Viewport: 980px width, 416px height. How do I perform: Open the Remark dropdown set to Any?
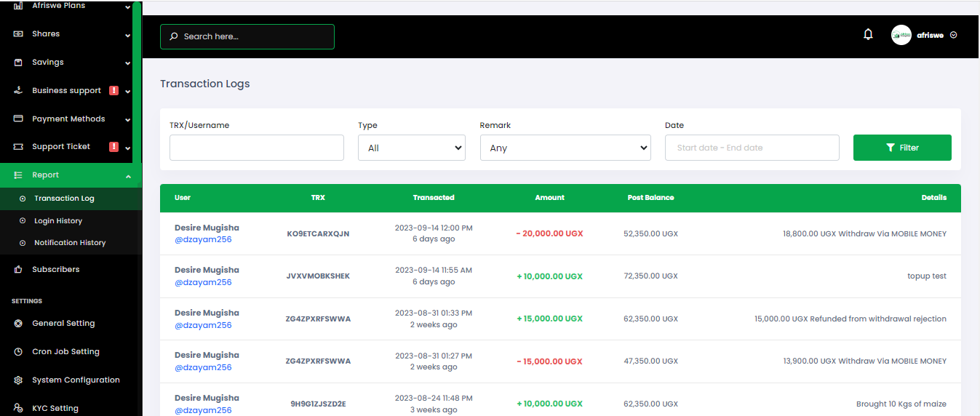pos(565,148)
